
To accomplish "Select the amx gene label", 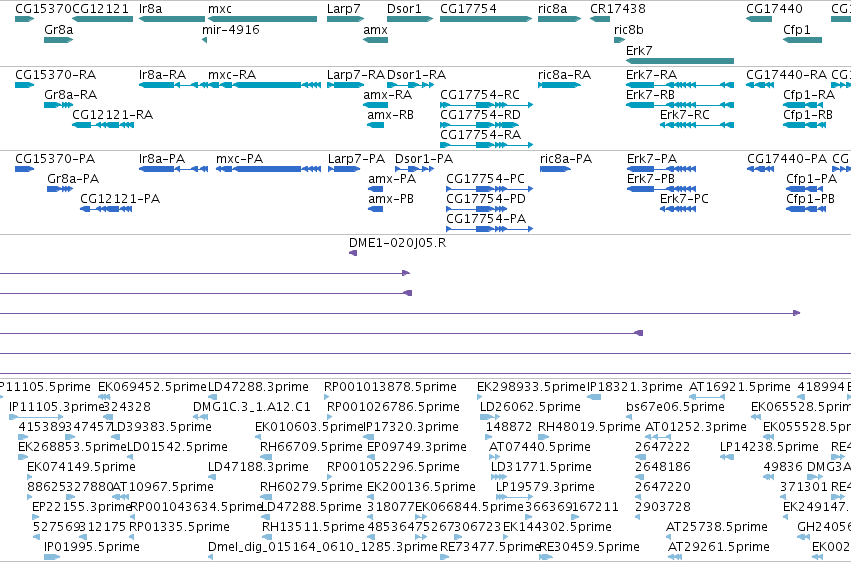I will [x=375, y=30].
